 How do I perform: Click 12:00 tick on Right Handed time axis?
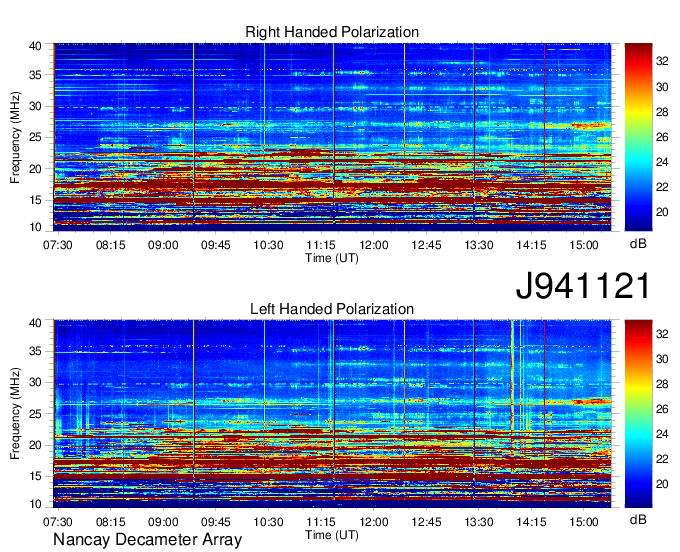click(x=374, y=245)
